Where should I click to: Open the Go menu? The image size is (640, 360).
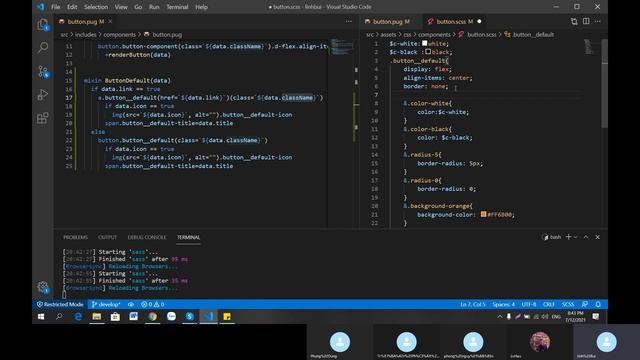tap(138, 7)
